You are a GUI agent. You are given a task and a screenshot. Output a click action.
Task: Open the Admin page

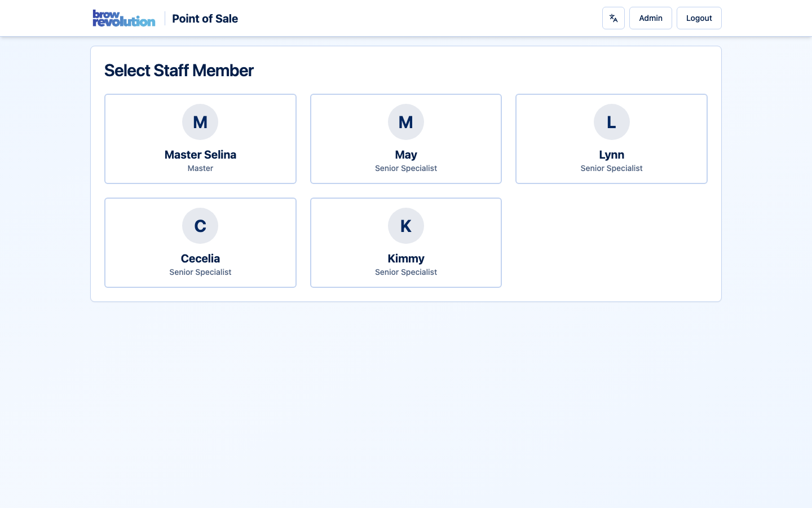[651, 18]
